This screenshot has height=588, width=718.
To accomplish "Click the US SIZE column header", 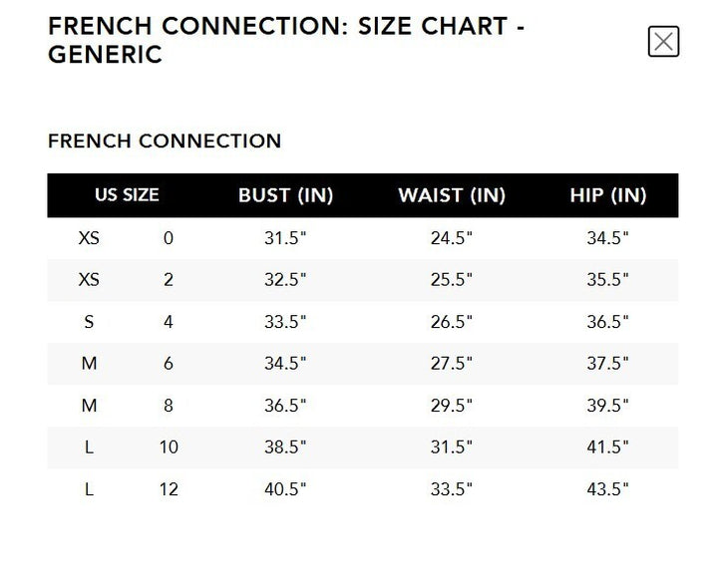I will tap(127, 195).
